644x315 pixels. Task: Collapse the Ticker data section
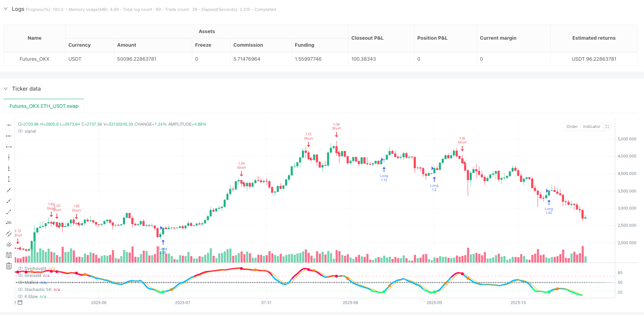click(6, 89)
